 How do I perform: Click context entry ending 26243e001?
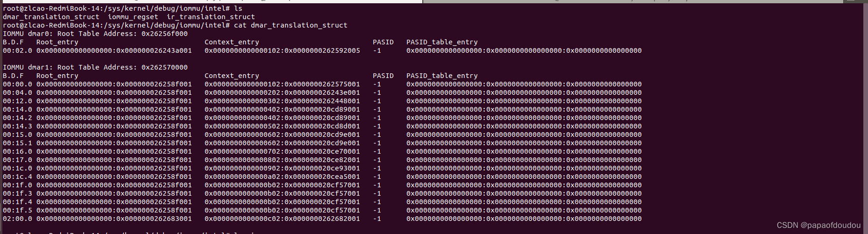point(282,92)
